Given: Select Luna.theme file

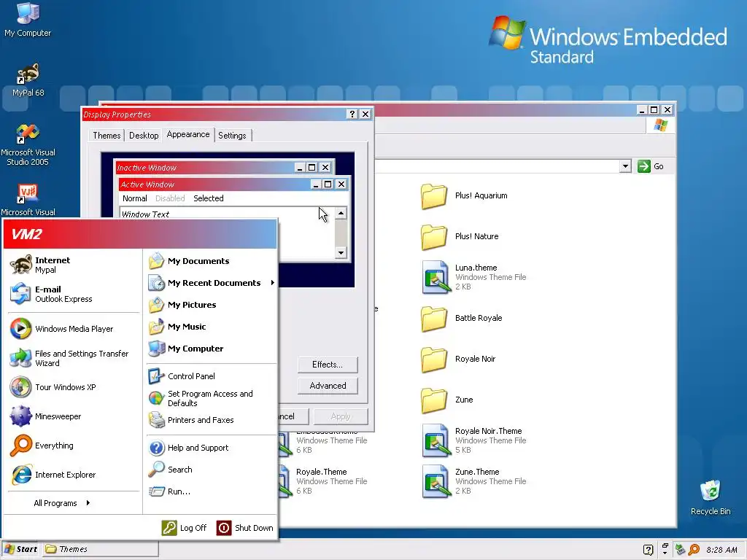Looking at the screenshot, I should 473,277.
